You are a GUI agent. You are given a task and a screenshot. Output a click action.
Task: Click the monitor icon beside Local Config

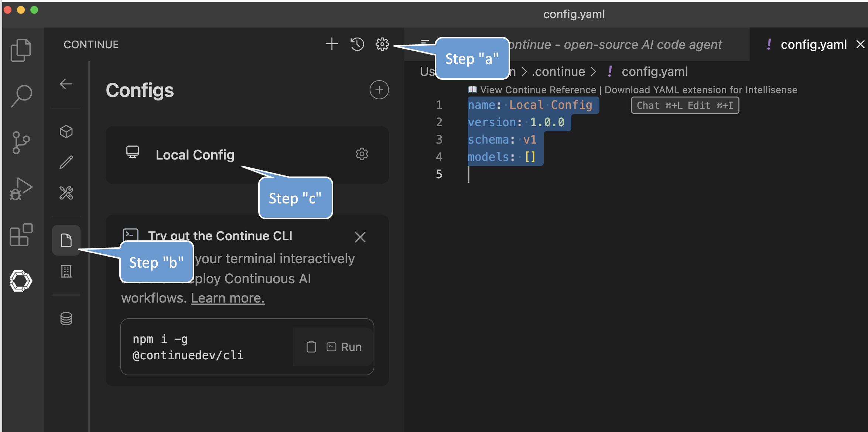[x=133, y=152]
